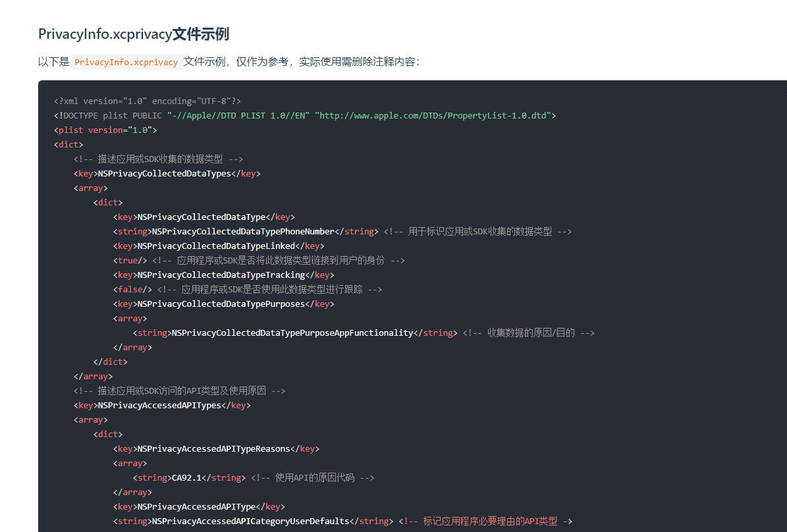Select the singular key NSPrivacyCollectedDataType line
The width and height of the screenshot is (787, 532).
pyautogui.click(x=204, y=217)
